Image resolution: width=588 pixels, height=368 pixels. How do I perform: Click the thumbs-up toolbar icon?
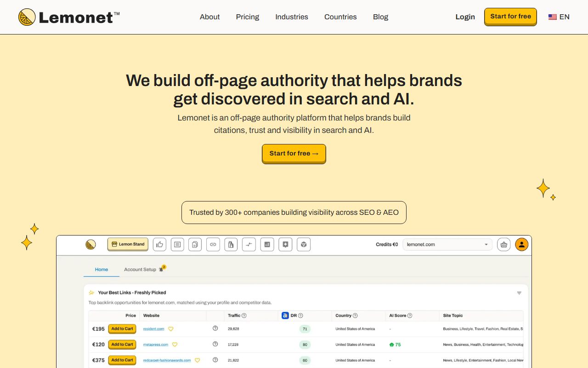(x=159, y=244)
